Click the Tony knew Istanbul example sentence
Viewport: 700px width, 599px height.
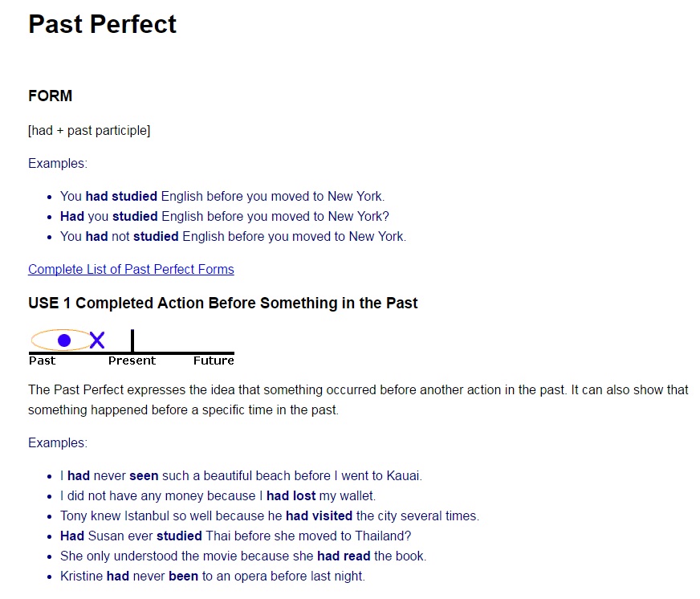tap(269, 515)
